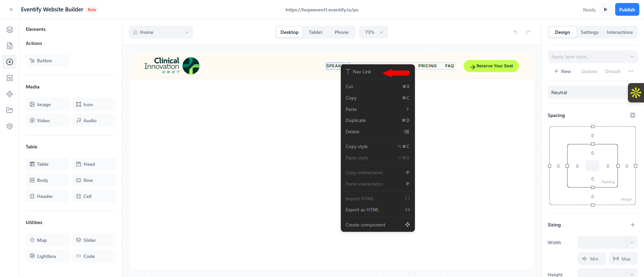Click the Redo arrow icon
The image size is (644, 277).
pos(528,32)
